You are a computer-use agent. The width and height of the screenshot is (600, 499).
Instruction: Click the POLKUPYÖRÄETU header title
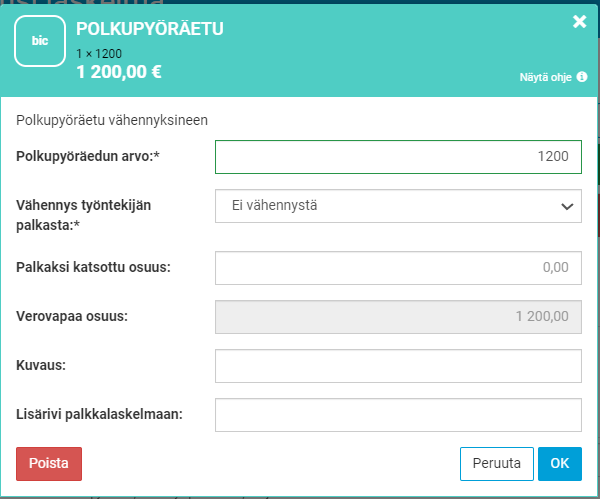tap(149, 29)
